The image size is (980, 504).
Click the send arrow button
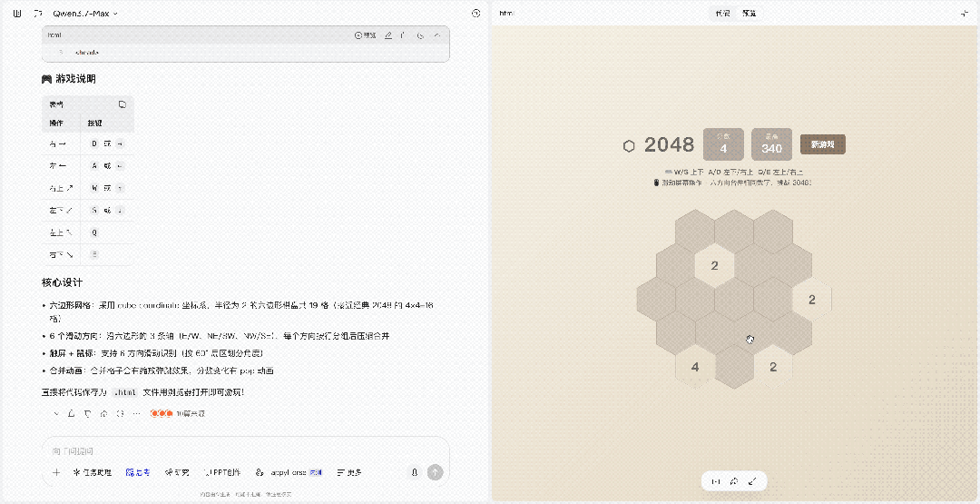[x=435, y=473]
